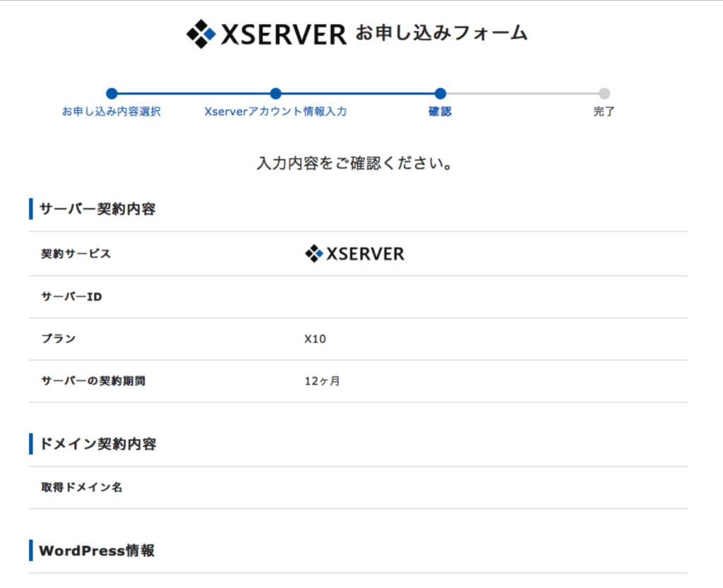
Task: Click the サーバーID label
Action: tap(71, 296)
